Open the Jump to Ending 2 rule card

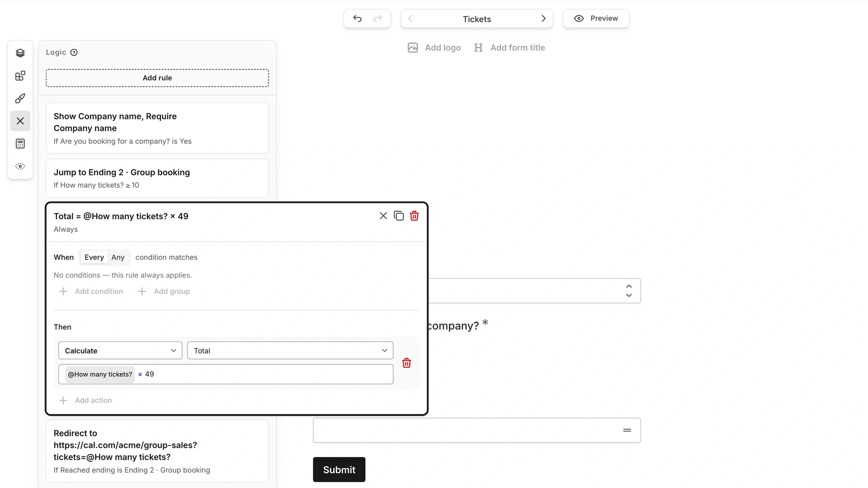[158, 178]
